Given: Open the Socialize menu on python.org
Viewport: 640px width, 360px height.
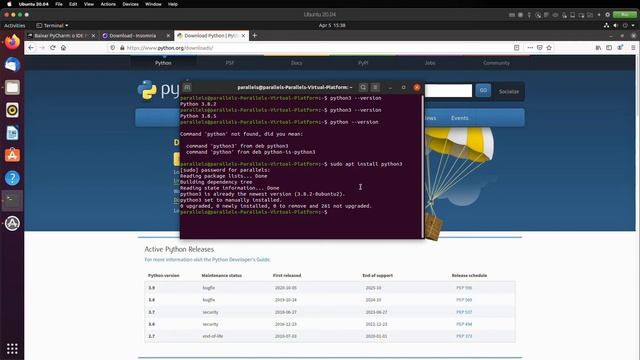Looking at the screenshot, I should pyautogui.click(x=509, y=91).
